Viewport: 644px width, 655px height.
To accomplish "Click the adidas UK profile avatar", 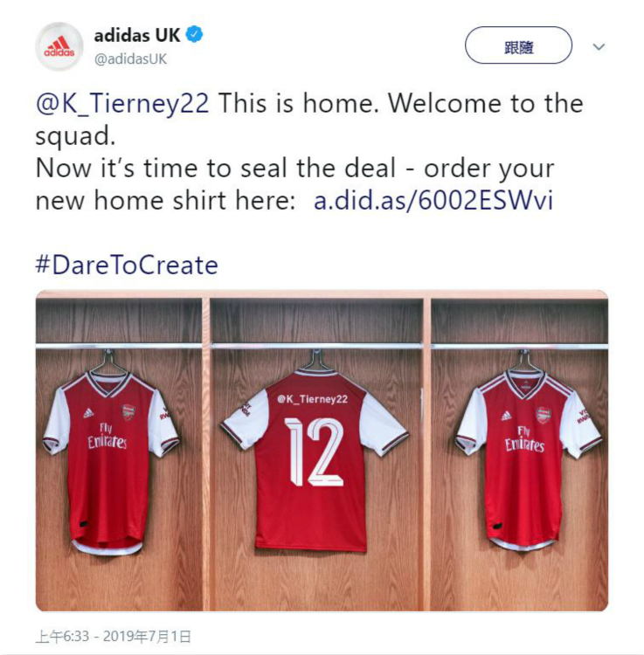I will point(59,46).
